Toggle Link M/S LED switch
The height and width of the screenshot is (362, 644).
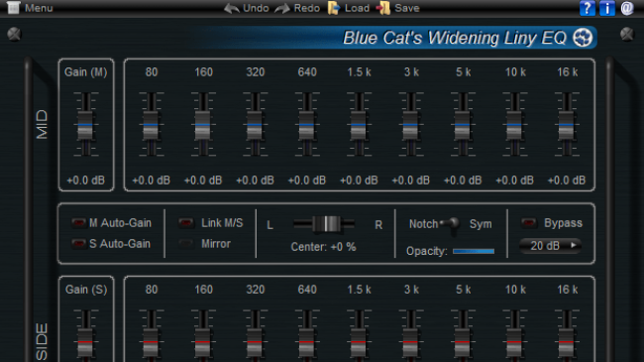[x=185, y=223]
